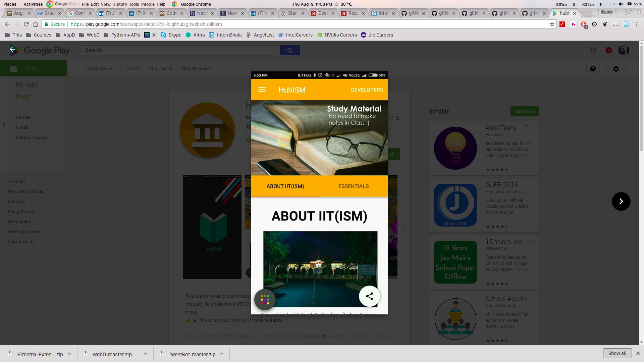This screenshot has width=644, height=362.
Task: Click the See more button for Similar apps
Action: click(525, 111)
